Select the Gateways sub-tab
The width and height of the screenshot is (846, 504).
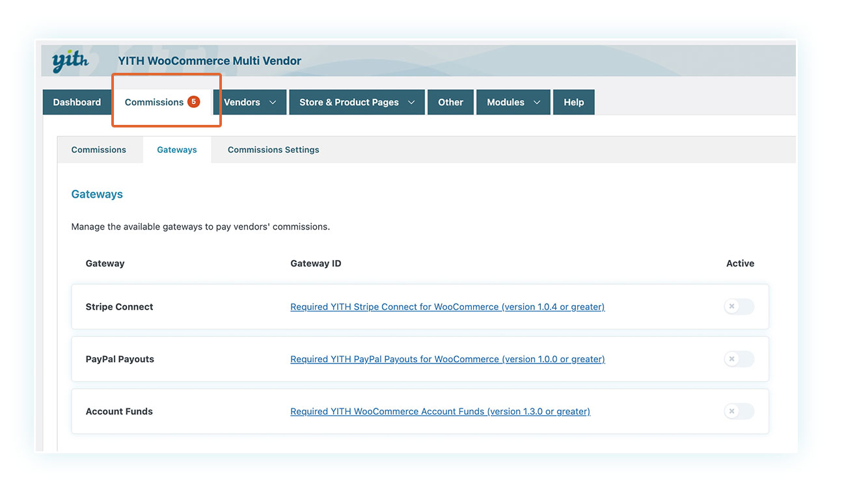tap(177, 150)
